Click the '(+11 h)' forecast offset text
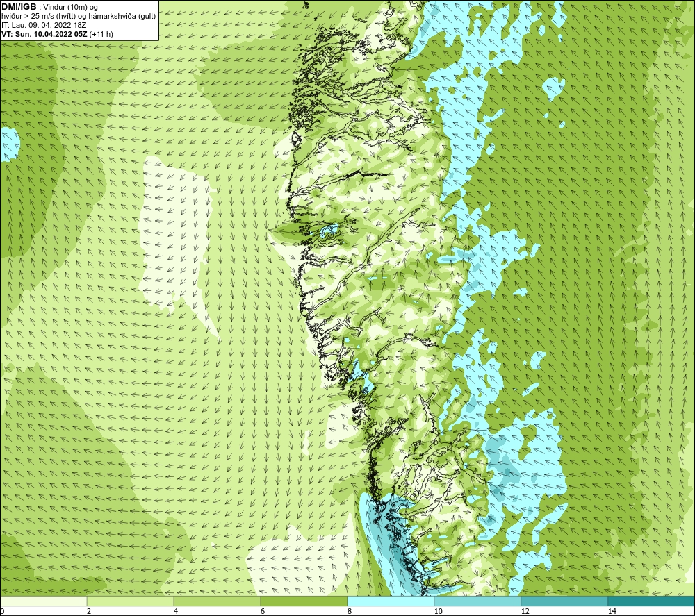The image size is (695, 616). click(101, 34)
